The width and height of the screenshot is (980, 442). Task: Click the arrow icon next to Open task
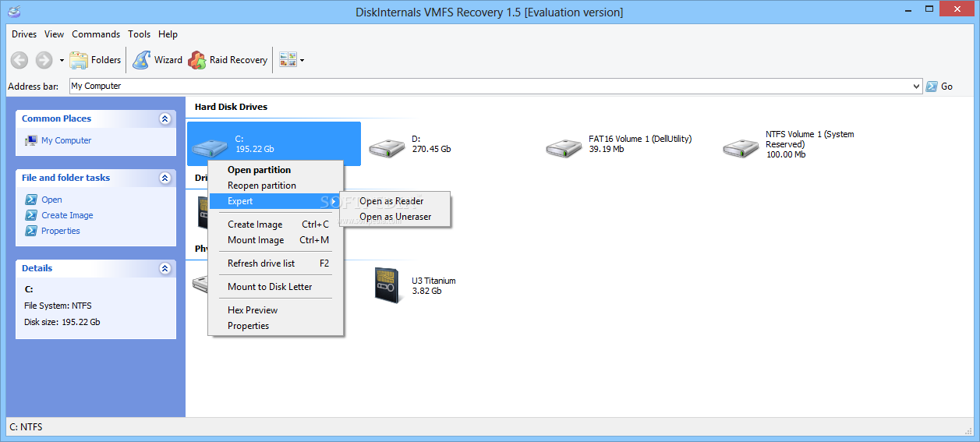coord(31,200)
